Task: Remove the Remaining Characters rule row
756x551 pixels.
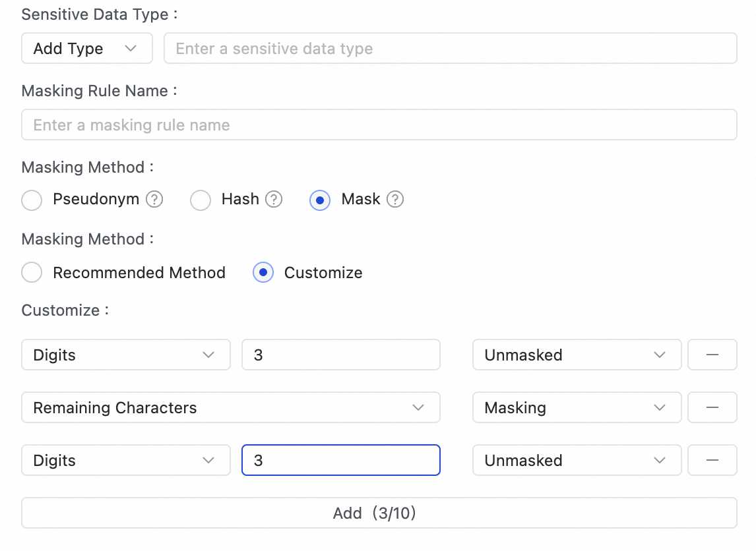Action: [x=712, y=407]
